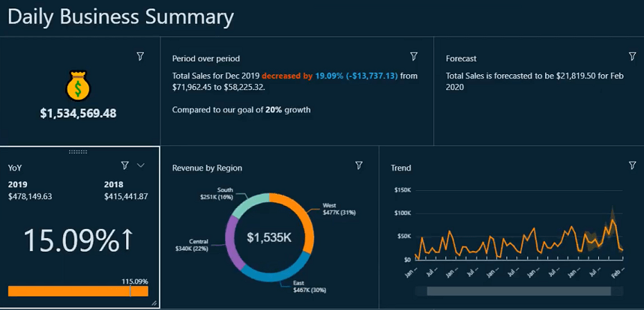The width and height of the screenshot is (644, 310).
Task: Click the resize grip at YoY tile corner
Action: point(154,303)
